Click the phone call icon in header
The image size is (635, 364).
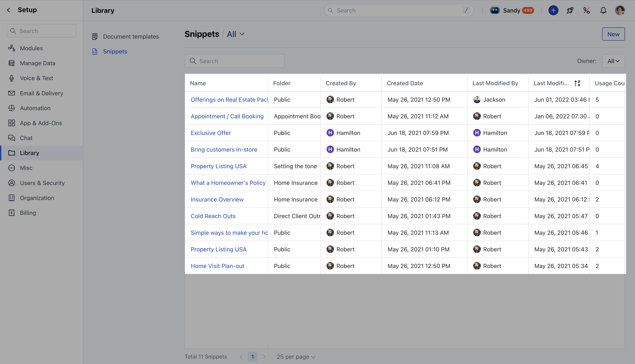coord(586,10)
